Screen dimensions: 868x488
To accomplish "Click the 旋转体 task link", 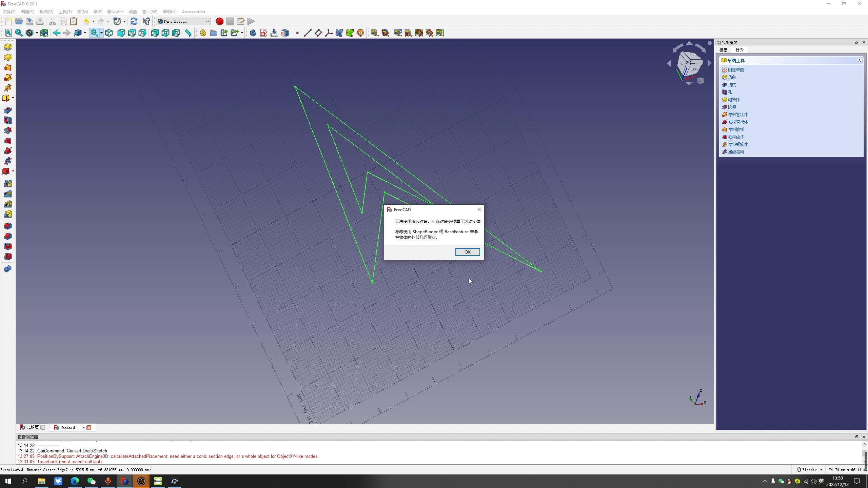I will click(x=733, y=100).
